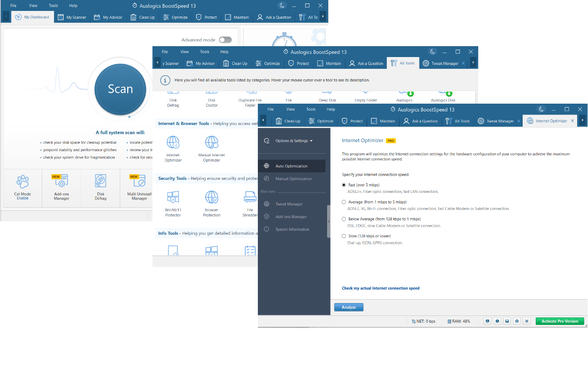Select All Tools tab in middle window
This screenshot has height=378, width=588.
coord(403,64)
